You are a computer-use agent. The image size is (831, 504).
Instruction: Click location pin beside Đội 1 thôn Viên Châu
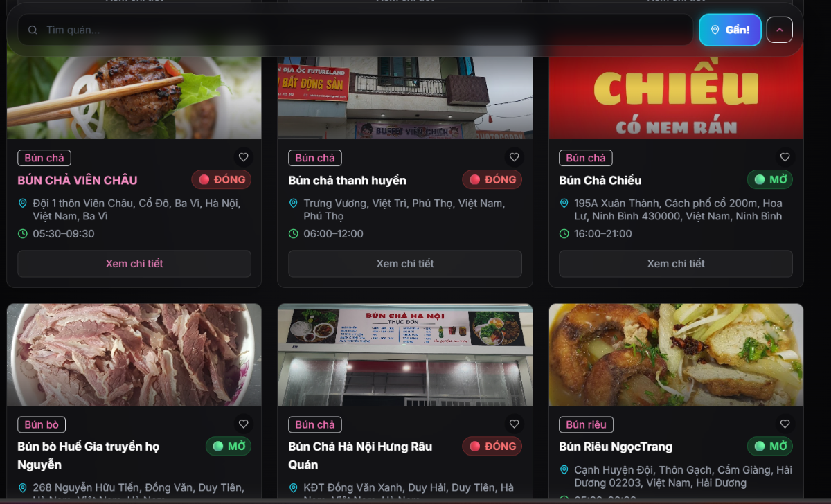coord(23,204)
